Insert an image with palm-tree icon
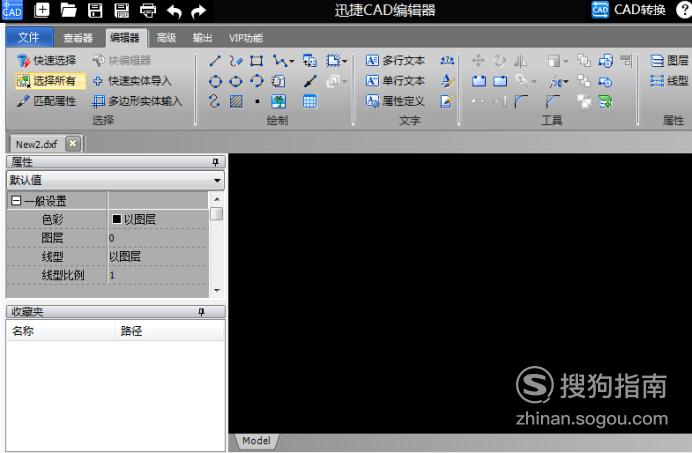The height and width of the screenshot is (453, 692). coord(278,102)
